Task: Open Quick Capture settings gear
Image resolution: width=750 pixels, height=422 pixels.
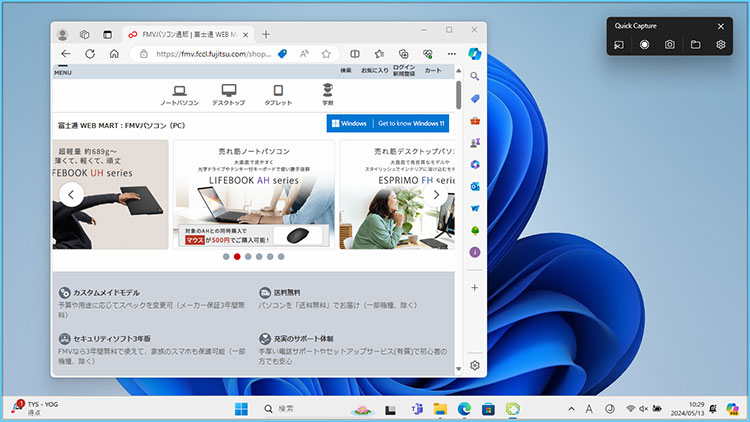Action: 720,45
